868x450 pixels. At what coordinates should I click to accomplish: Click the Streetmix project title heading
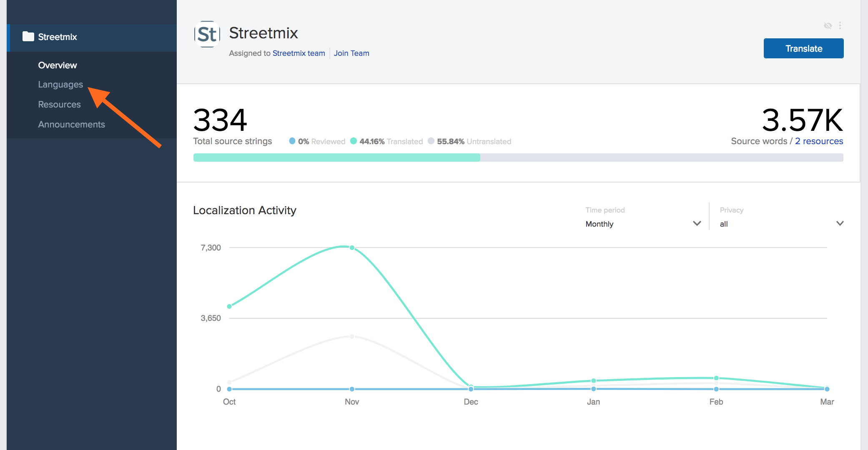[263, 33]
